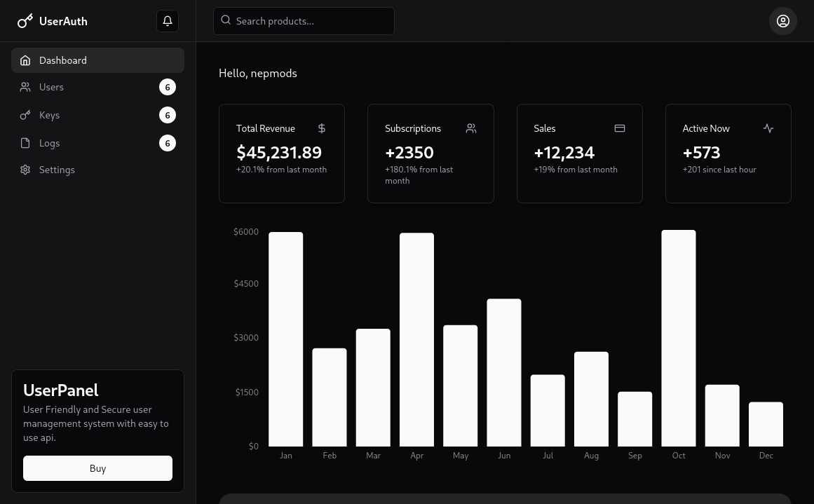Click the count badge next to Users
The height and width of the screenshot is (504, 814).
click(x=167, y=87)
